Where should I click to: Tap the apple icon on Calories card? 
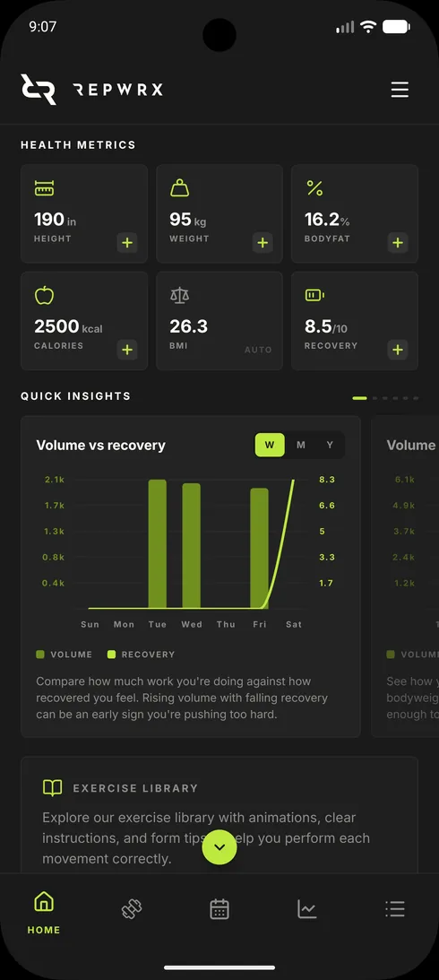tap(44, 295)
